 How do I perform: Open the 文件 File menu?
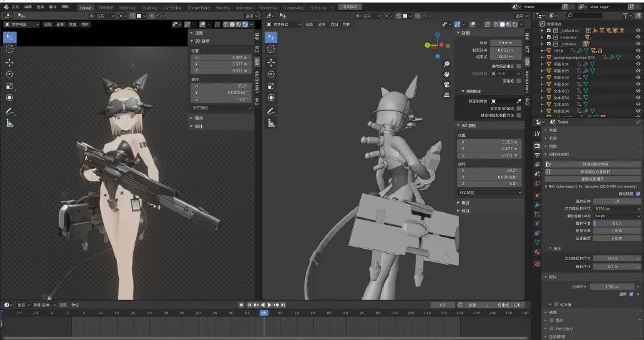click(16, 7)
